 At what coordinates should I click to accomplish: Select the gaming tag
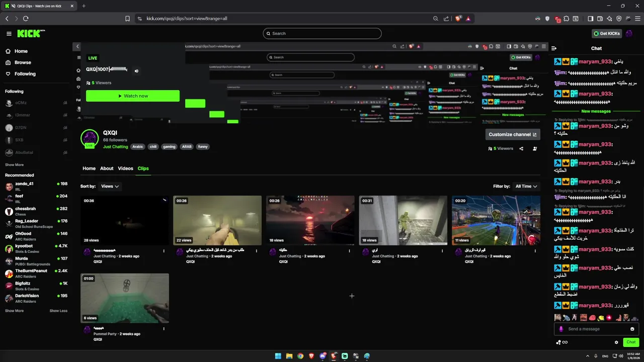(169, 147)
